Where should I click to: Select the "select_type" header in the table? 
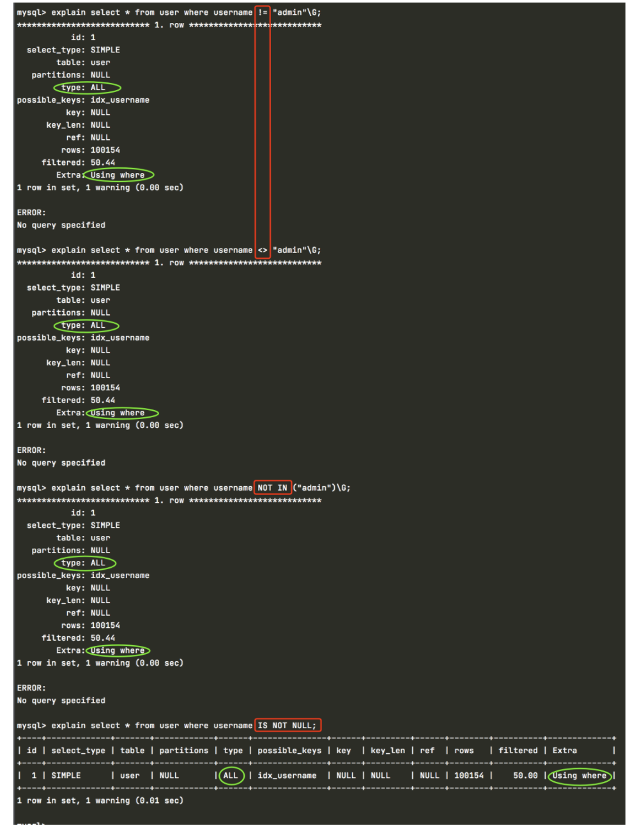pyautogui.click(x=78, y=751)
